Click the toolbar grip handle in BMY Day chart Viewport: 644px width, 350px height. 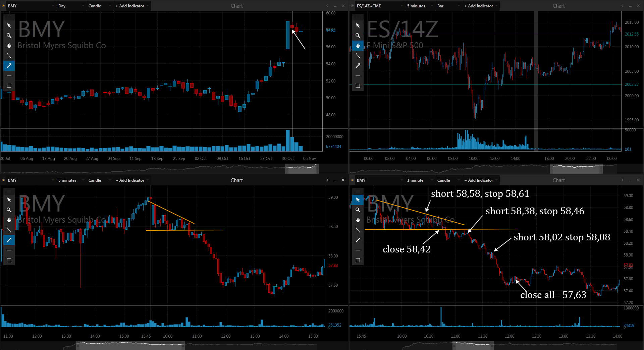(9, 17)
